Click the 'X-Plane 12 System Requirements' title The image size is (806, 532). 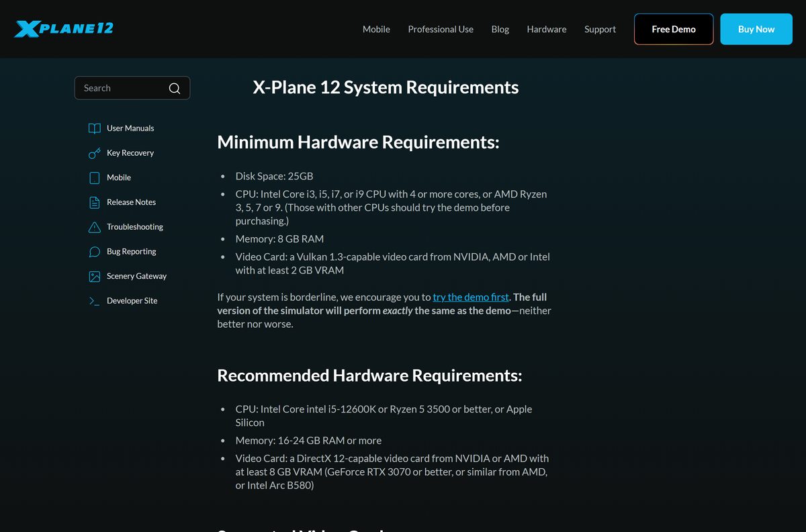pos(386,87)
